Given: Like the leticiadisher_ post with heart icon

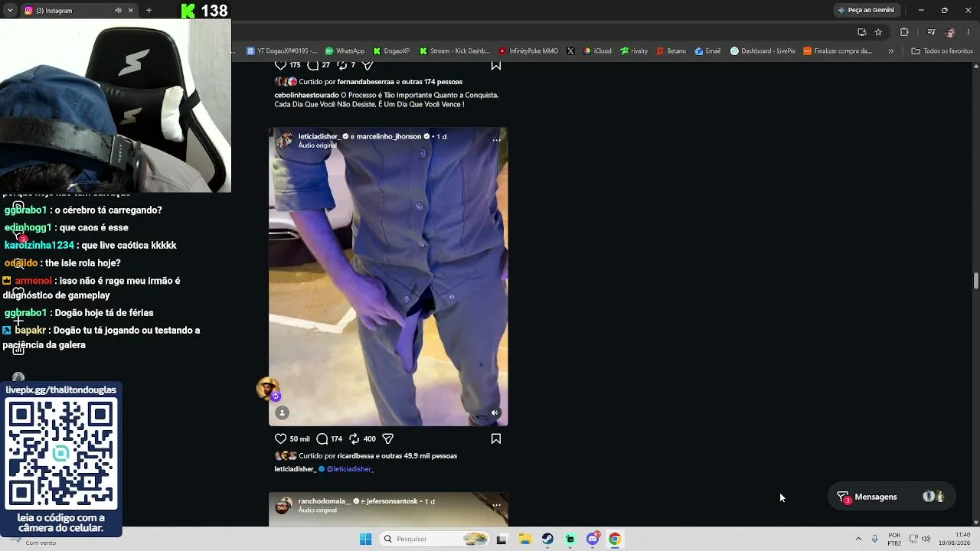Looking at the screenshot, I should [x=280, y=439].
